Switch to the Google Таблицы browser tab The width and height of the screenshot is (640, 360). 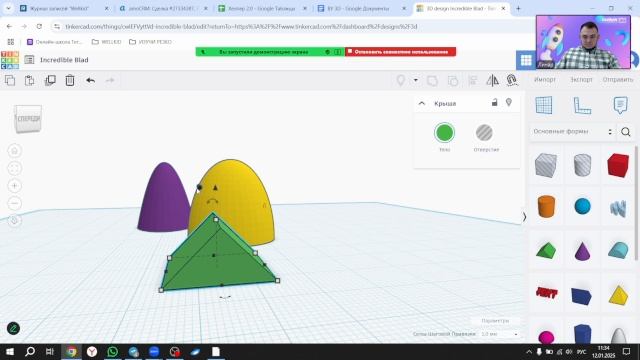pyautogui.click(x=262, y=8)
